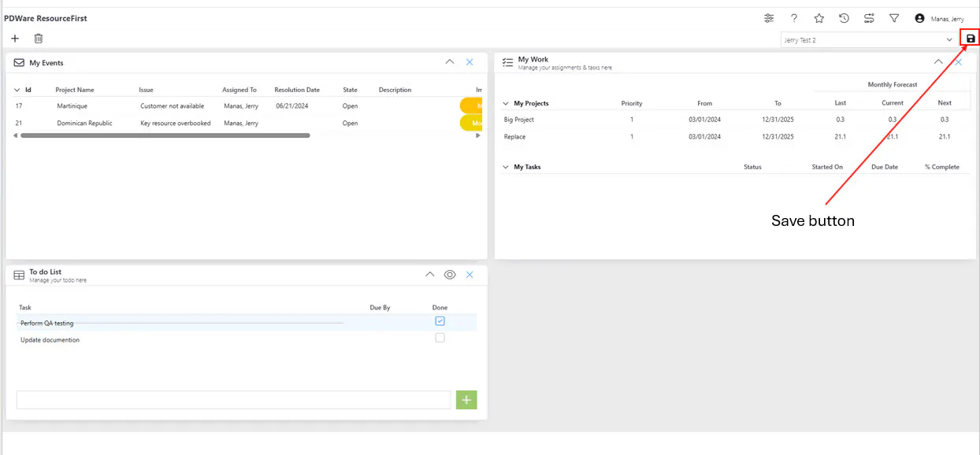This screenshot has width=980, height=455.
Task: Open the filter funnel icon
Action: tap(894, 18)
